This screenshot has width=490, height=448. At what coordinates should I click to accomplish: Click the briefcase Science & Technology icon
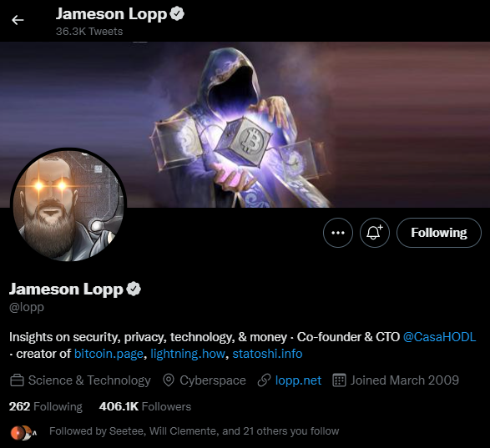(17, 380)
